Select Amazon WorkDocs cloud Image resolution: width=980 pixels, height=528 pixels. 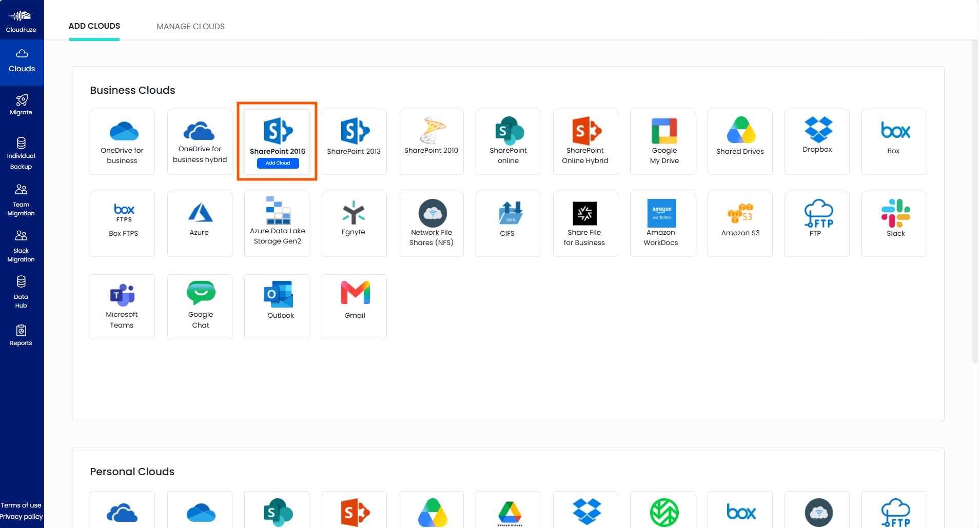(662, 224)
